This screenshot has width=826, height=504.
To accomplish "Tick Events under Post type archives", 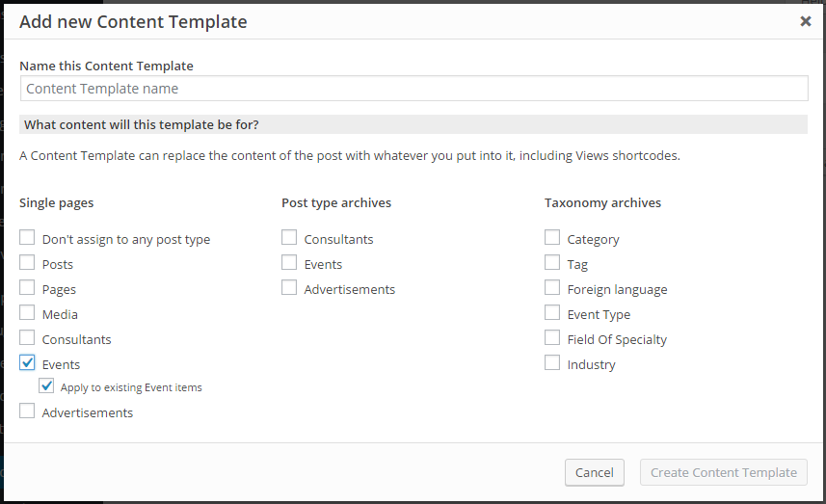I will pyautogui.click(x=289, y=262).
